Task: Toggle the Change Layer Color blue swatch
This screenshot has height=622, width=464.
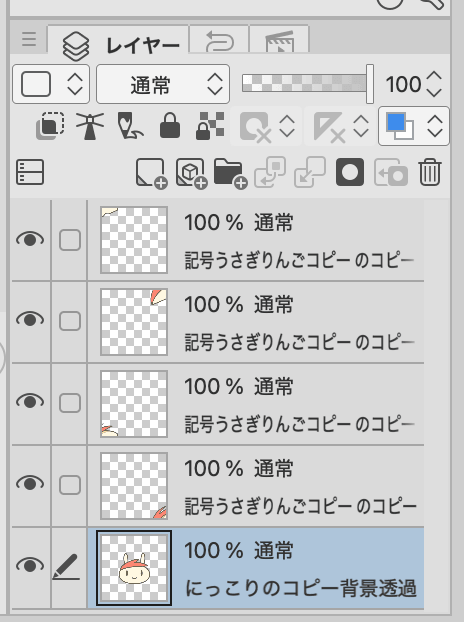Action: click(x=400, y=126)
